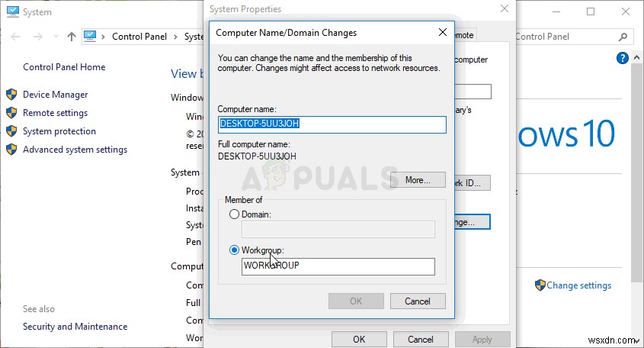The width and height of the screenshot is (644, 348).
Task: Click the System window vertical scrollbar
Action: pos(636,172)
